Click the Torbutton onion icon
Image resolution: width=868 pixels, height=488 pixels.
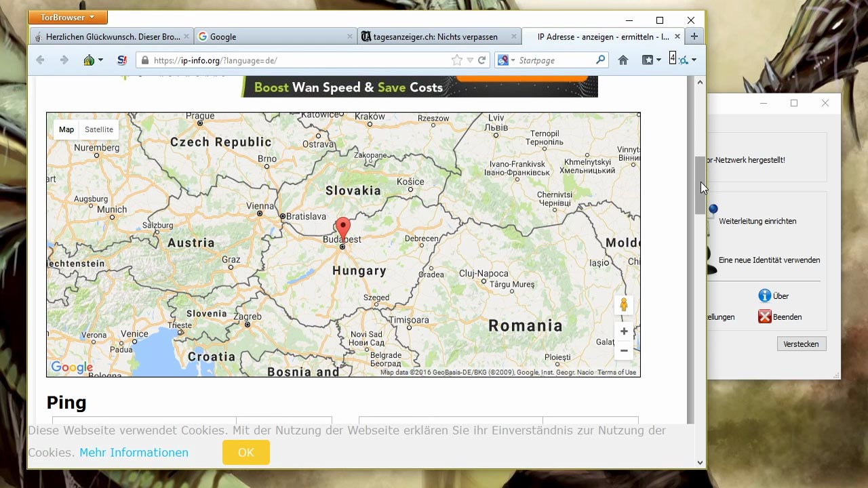click(89, 60)
